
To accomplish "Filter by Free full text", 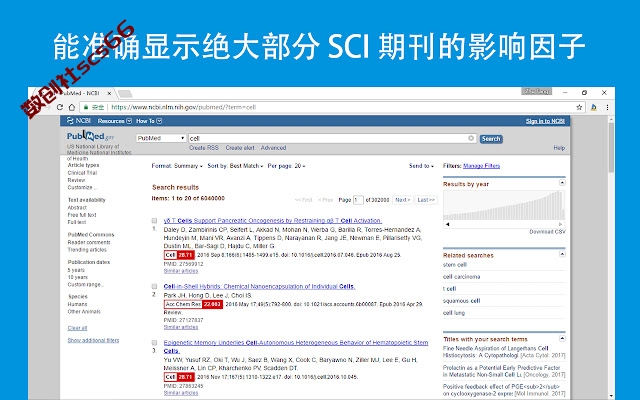I will pyautogui.click(x=82, y=215).
